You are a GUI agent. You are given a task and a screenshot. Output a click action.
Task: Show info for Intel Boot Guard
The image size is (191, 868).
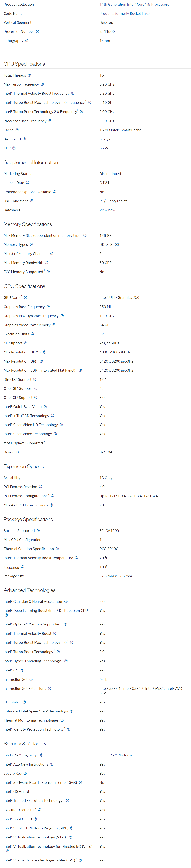tap(36, 819)
